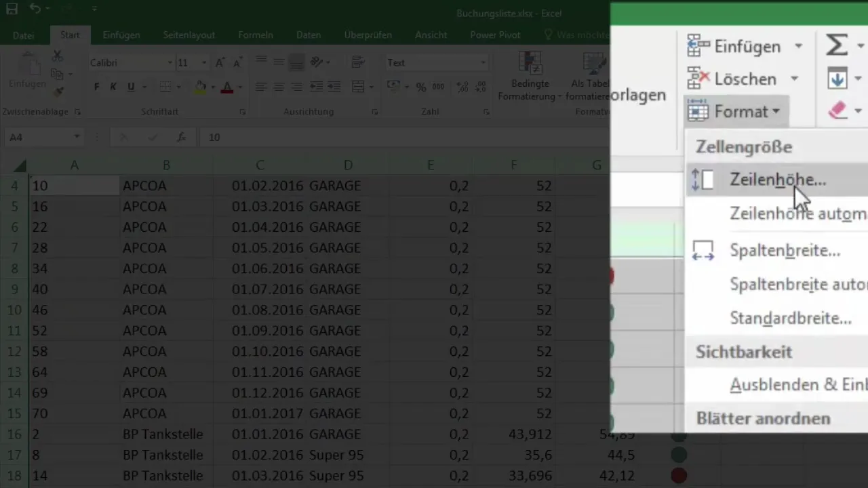Screen dimensions: 868x488
Task: Click the insert function fx icon
Action: coord(181,137)
